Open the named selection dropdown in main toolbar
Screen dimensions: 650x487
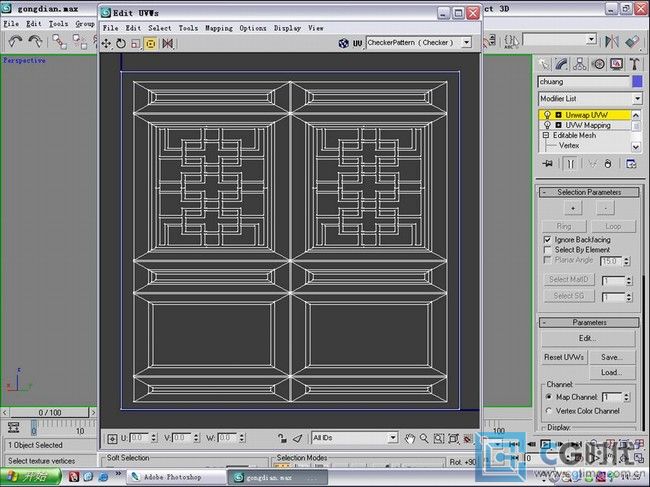click(x=592, y=40)
